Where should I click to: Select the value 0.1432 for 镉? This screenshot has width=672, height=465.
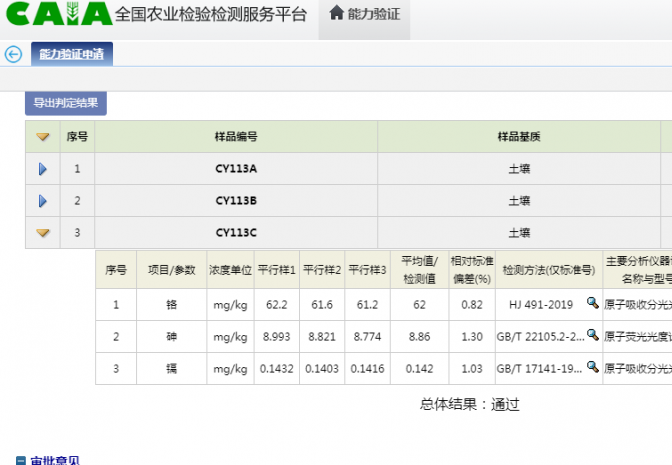tap(276, 369)
